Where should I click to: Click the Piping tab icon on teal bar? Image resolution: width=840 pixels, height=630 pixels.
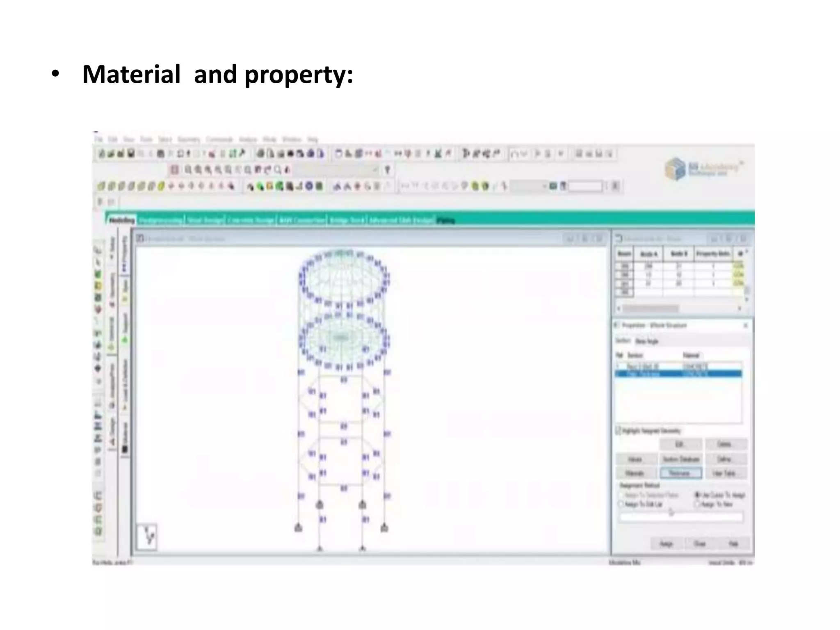pyautogui.click(x=446, y=221)
